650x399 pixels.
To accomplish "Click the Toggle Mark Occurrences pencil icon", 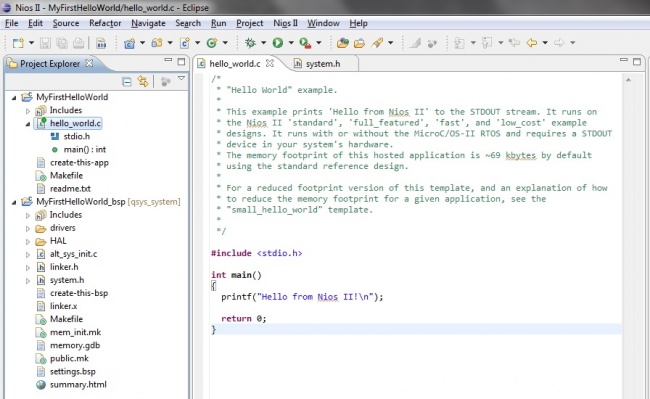I will pyautogui.click(x=415, y=43).
